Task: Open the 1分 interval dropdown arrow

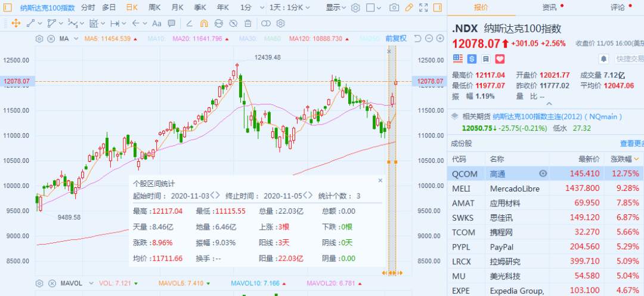Action: pos(262,8)
